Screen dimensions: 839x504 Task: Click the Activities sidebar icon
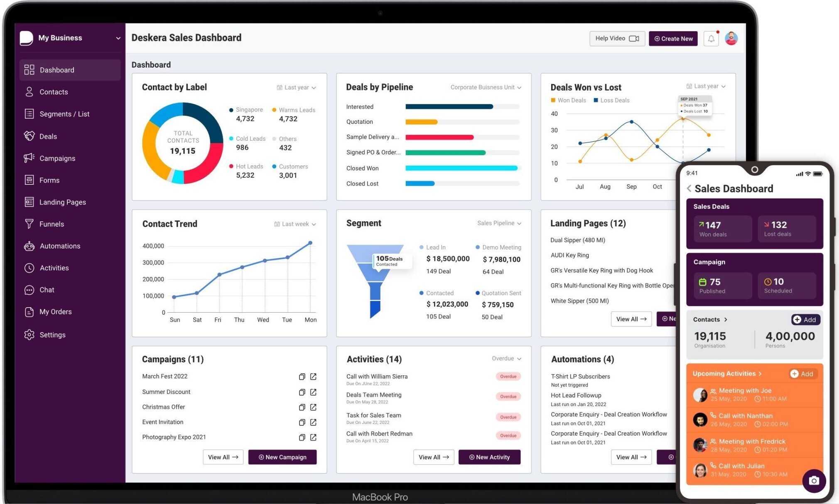click(x=28, y=267)
